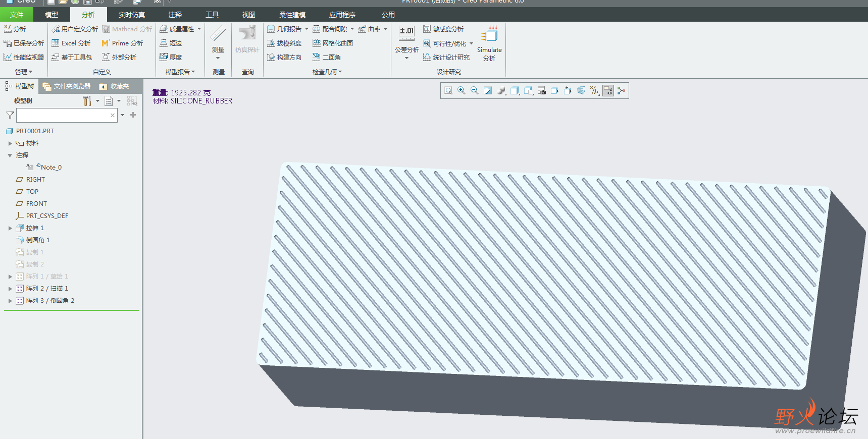Click the Refit view icon
Viewport: 868px width, 439px height.
point(448,91)
